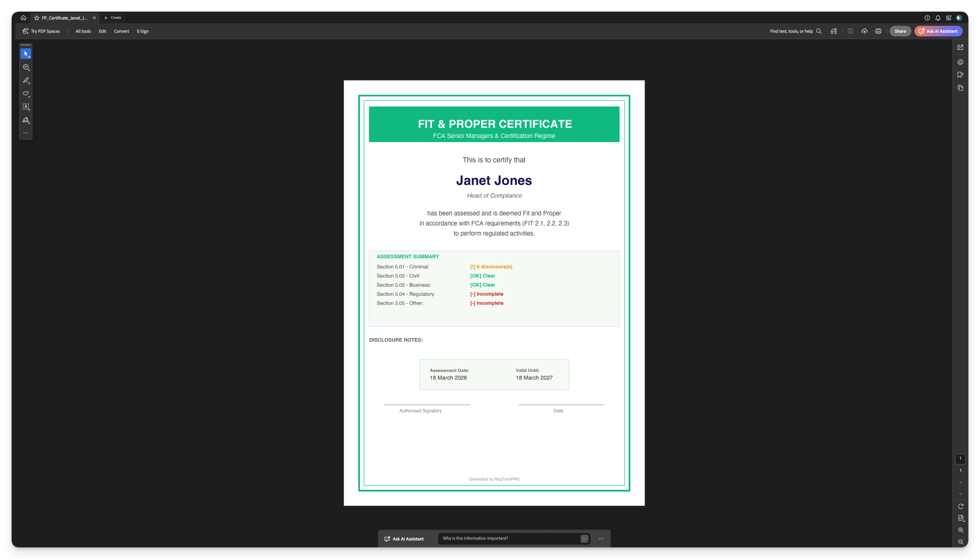980x559 pixels.
Task: Select the add comment tool
Action: tap(26, 67)
